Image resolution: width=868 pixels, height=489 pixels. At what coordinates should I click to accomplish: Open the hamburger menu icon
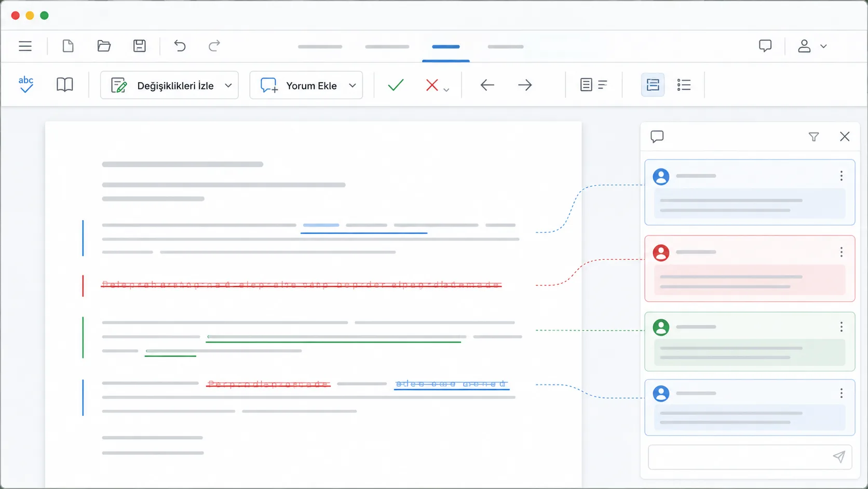[x=25, y=46]
